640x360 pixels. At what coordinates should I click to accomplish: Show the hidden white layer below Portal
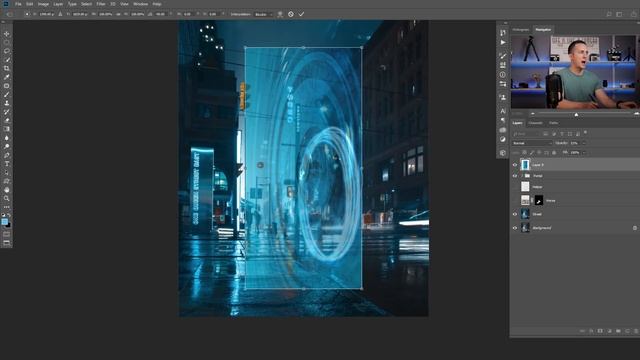point(515,187)
